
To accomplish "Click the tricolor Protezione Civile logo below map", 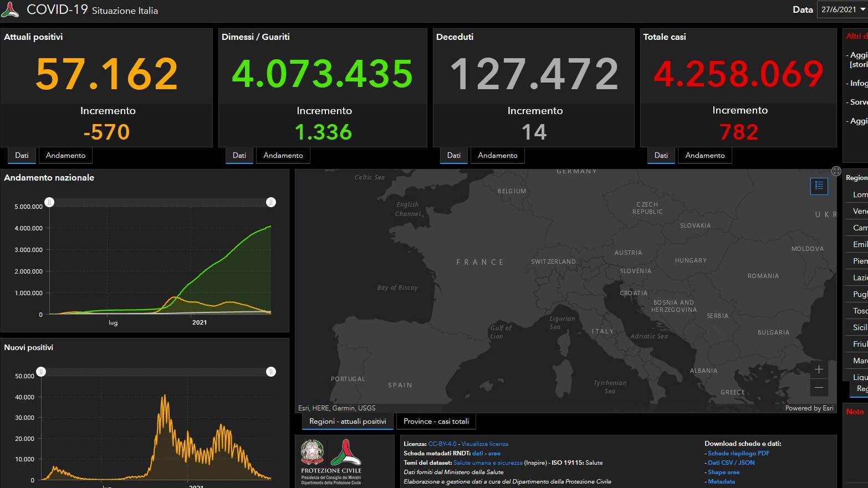I will [x=346, y=452].
